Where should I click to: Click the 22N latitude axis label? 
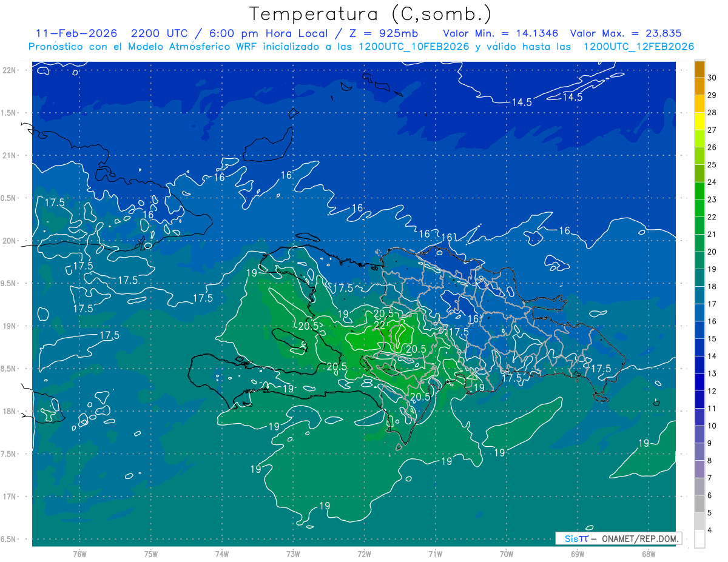[x=10, y=70]
